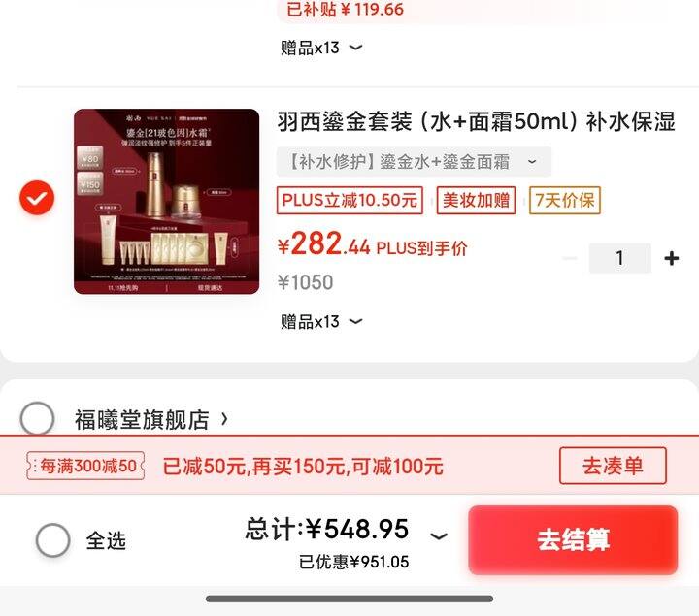
Task: Tap the 7天价保 price protection tag
Action: [x=565, y=200]
